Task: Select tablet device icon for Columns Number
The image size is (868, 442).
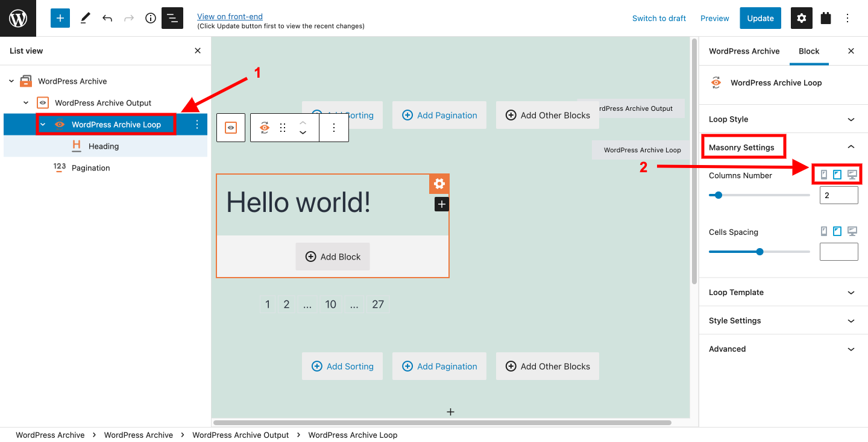Action: [x=837, y=175]
